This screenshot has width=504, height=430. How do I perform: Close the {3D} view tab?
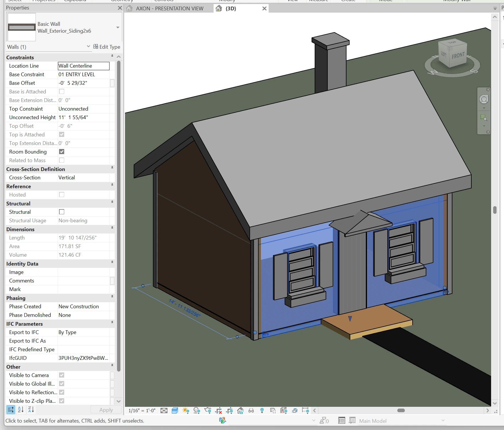[264, 9]
